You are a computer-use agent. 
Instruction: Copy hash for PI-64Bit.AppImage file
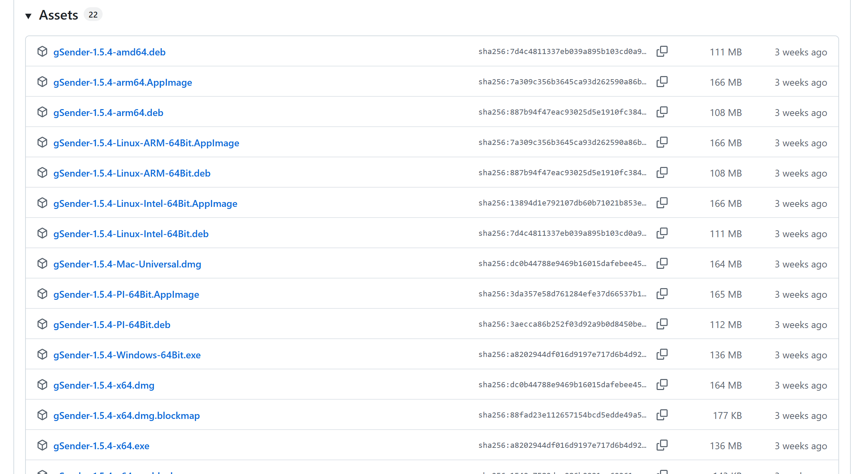pyautogui.click(x=662, y=294)
